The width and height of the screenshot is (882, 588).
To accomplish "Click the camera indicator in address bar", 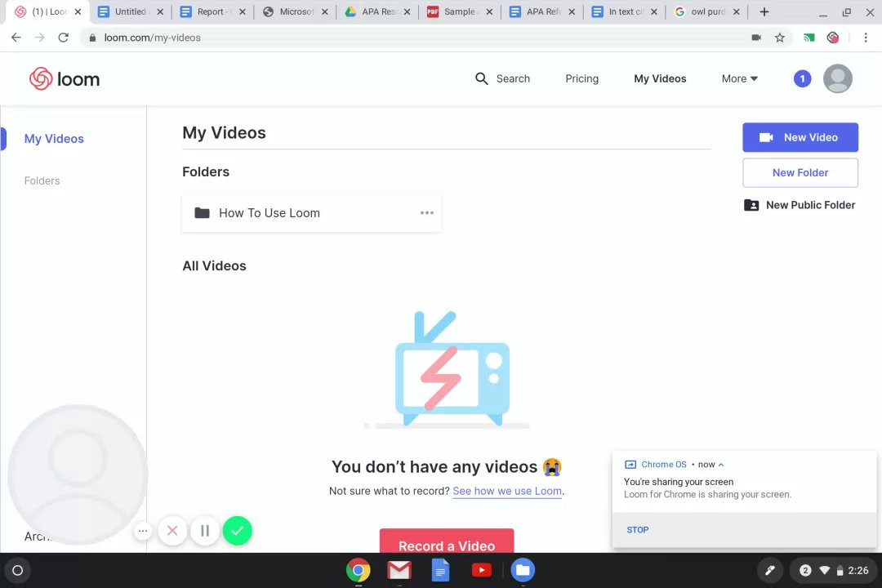I will 756,38.
